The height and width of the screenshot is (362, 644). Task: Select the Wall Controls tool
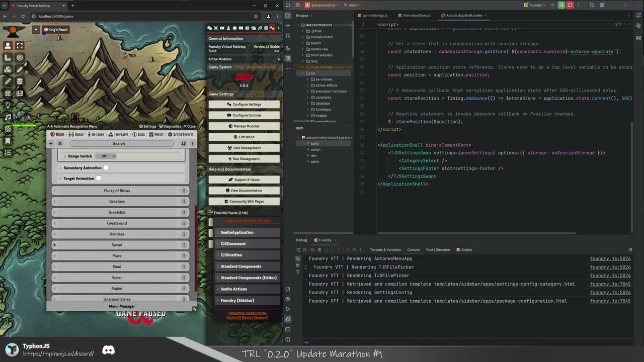pyautogui.click(x=7, y=93)
